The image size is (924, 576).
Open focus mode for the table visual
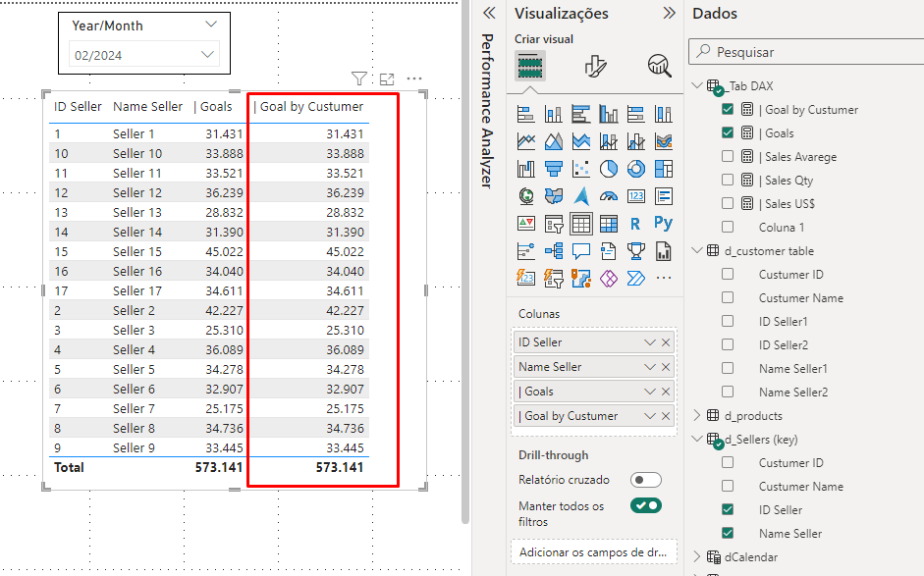click(x=387, y=79)
